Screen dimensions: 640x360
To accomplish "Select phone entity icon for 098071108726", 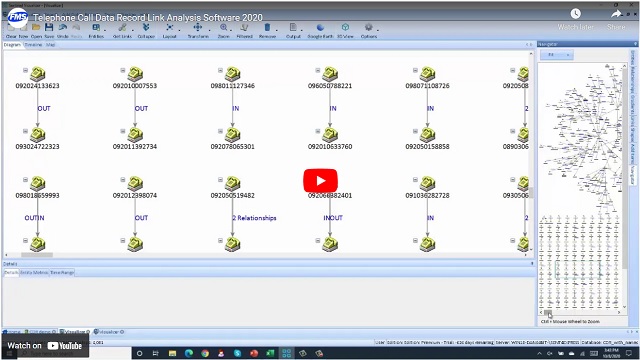I will pos(427,74).
